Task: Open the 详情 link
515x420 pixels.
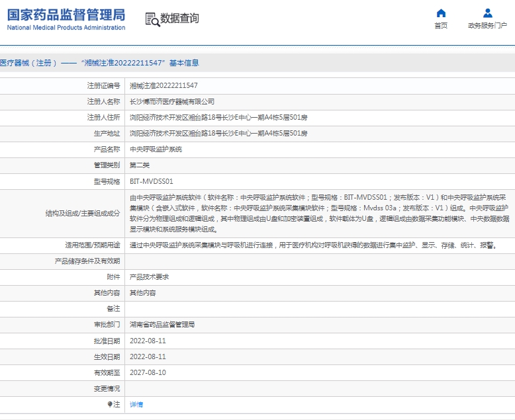Action: click(x=136, y=405)
